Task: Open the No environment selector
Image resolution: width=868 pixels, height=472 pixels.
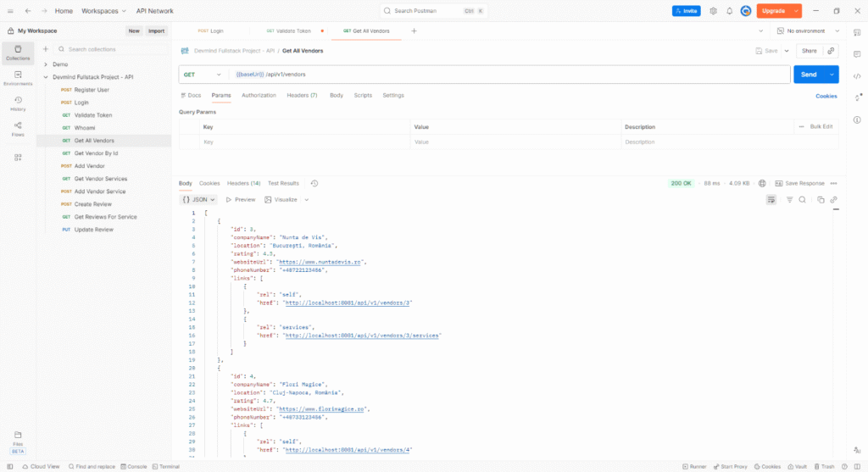Action: click(x=808, y=31)
